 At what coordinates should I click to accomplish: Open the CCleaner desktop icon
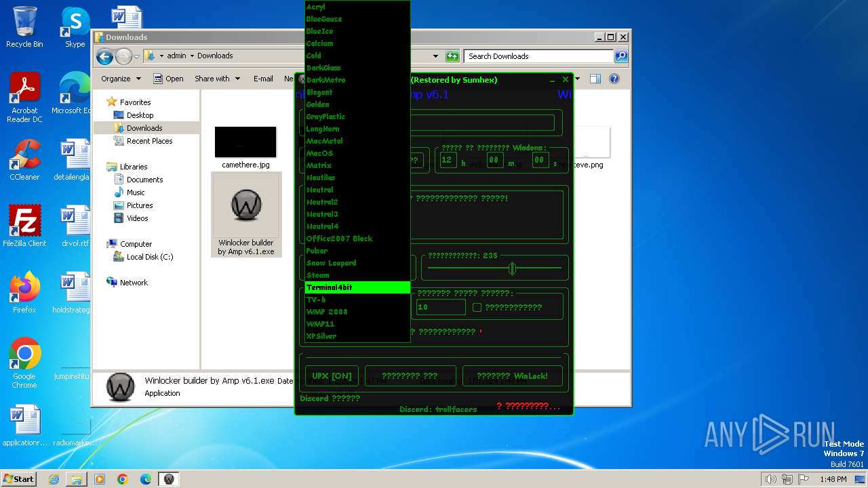[x=24, y=160]
